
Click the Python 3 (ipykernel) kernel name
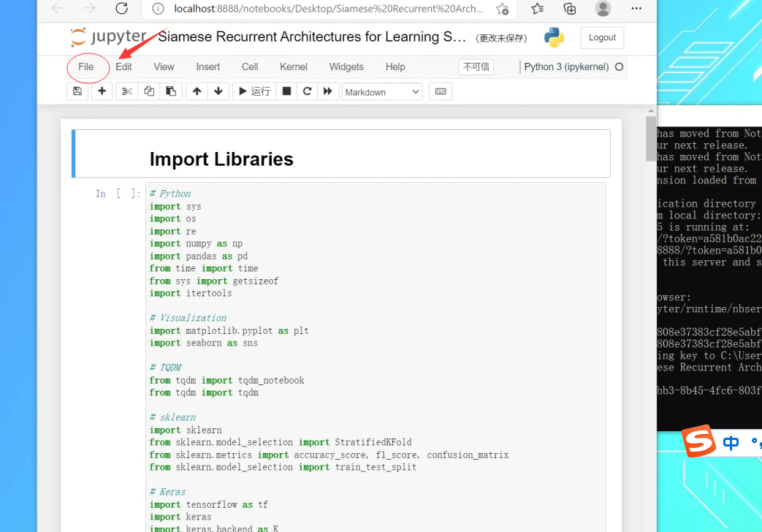click(x=566, y=67)
